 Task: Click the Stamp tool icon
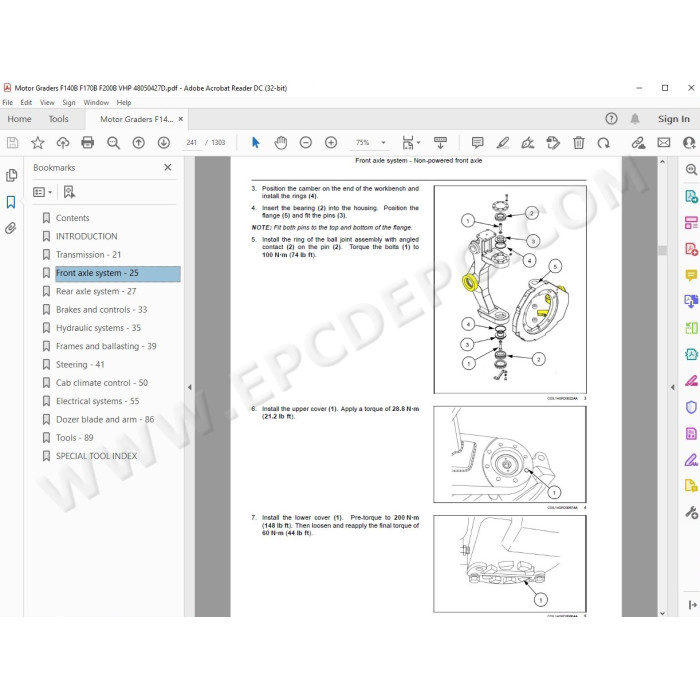click(553, 143)
